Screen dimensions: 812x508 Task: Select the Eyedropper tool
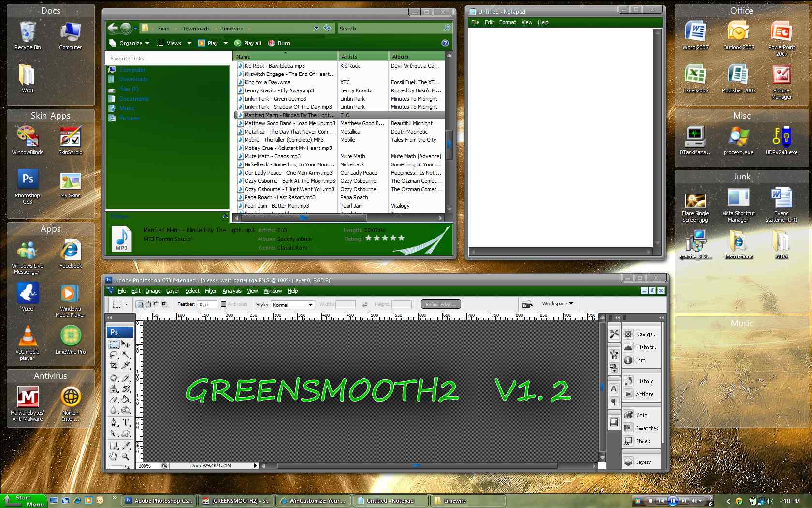pos(126,446)
